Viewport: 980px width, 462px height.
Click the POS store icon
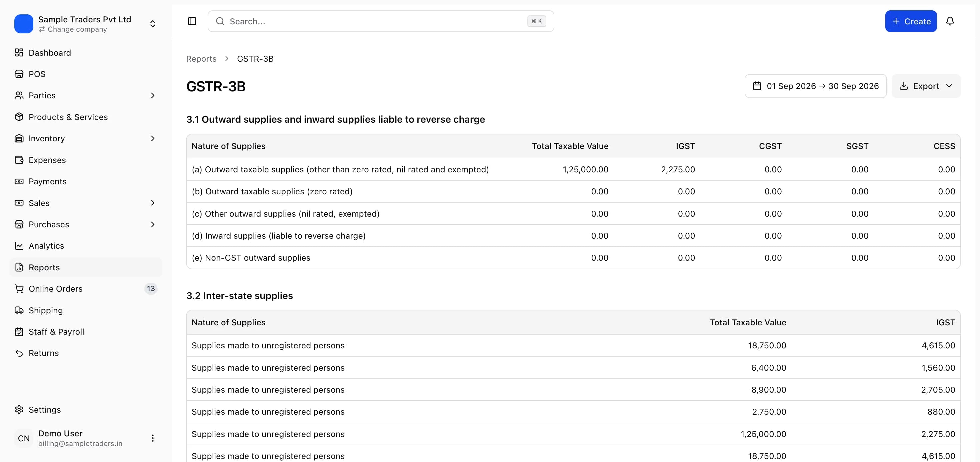tap(19, 74)
